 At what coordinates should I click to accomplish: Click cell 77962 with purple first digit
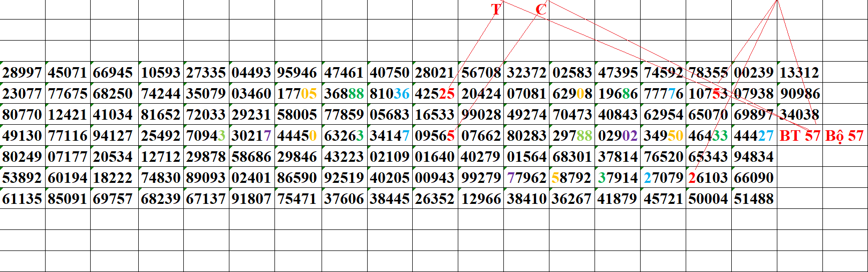pos(526,178)
